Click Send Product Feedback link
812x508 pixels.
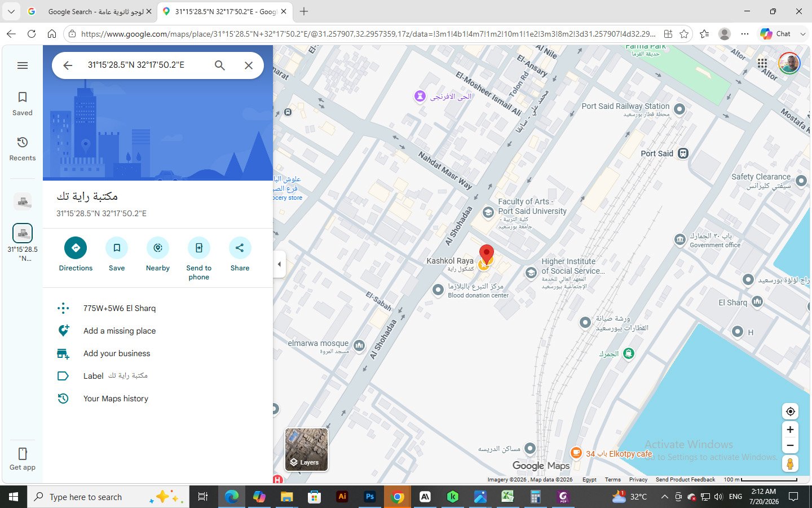click(685, 480)
